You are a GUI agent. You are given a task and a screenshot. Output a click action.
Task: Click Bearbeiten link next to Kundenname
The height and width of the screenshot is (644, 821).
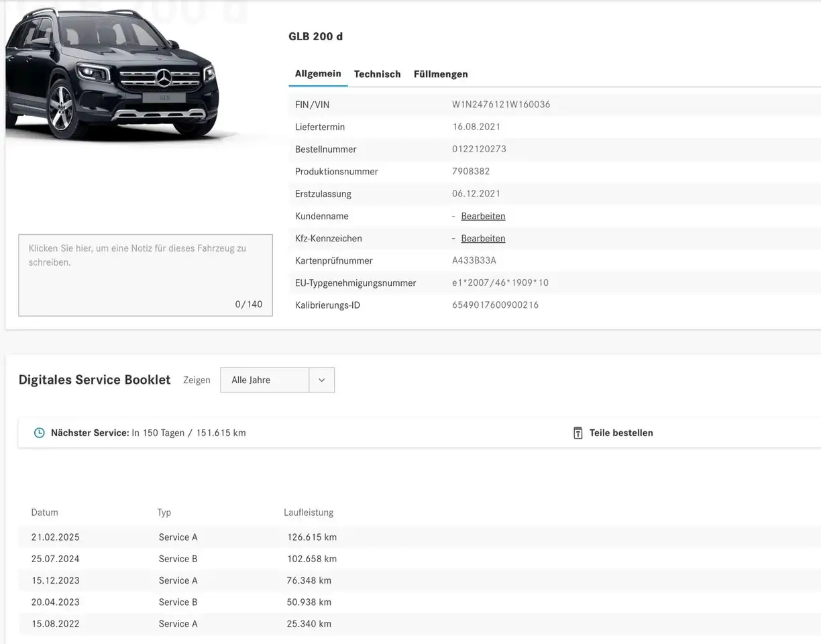[x=483, y=216]
